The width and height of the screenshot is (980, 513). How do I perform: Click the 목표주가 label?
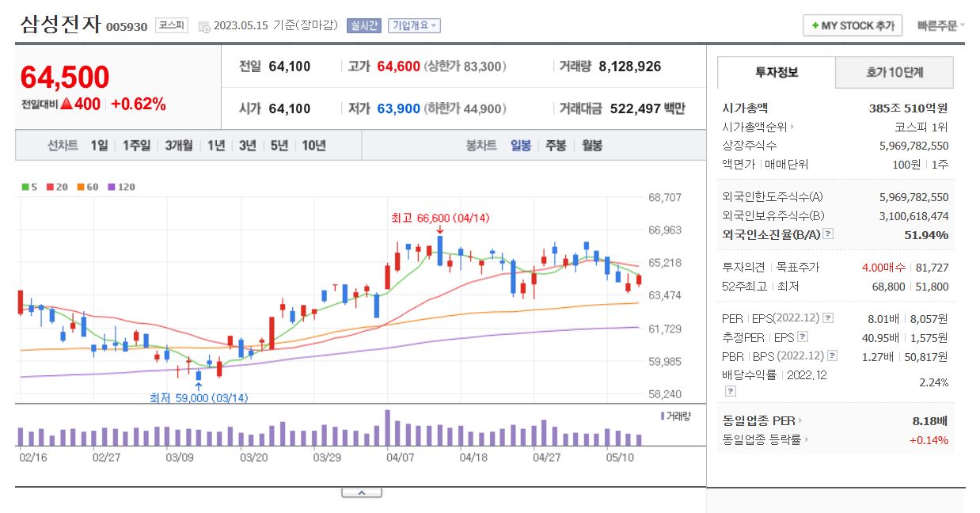[x=798, y=268]
